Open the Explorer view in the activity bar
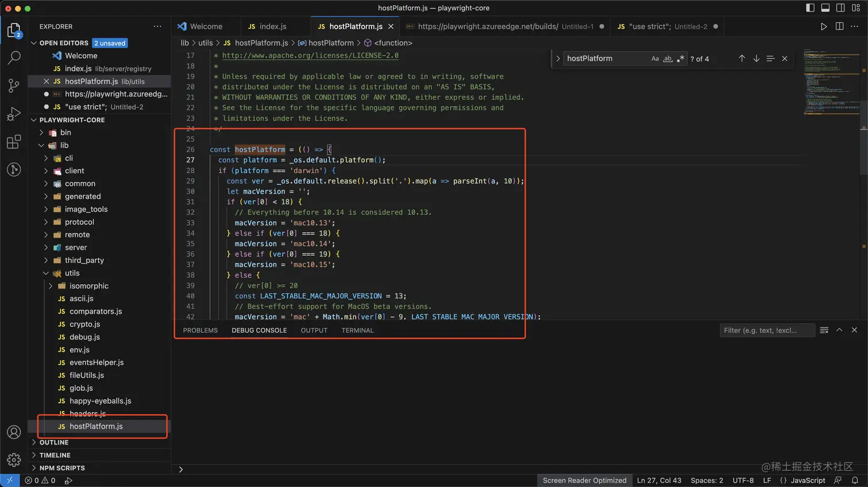Screen dimensions: 868x487 [14, 30]
